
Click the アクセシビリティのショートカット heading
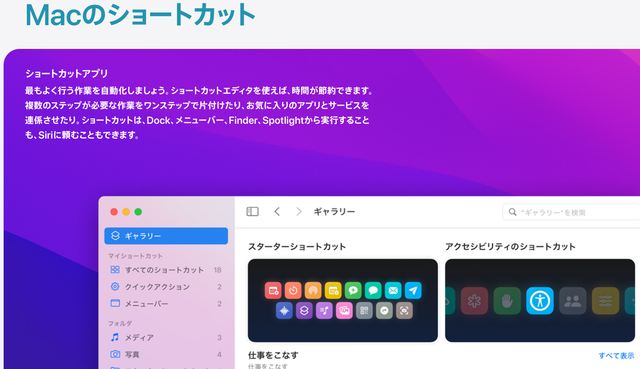coord(510,247)
